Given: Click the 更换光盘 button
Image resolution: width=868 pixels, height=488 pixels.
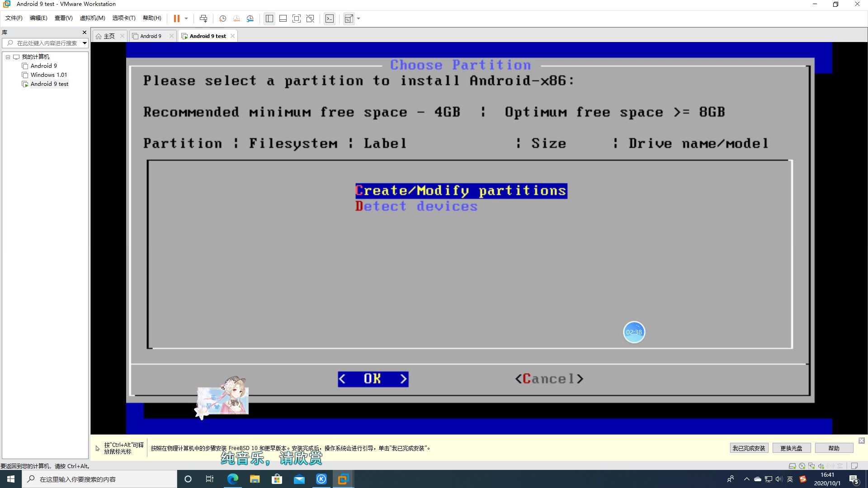Looking at the screenshot, I should click(791, 448).
